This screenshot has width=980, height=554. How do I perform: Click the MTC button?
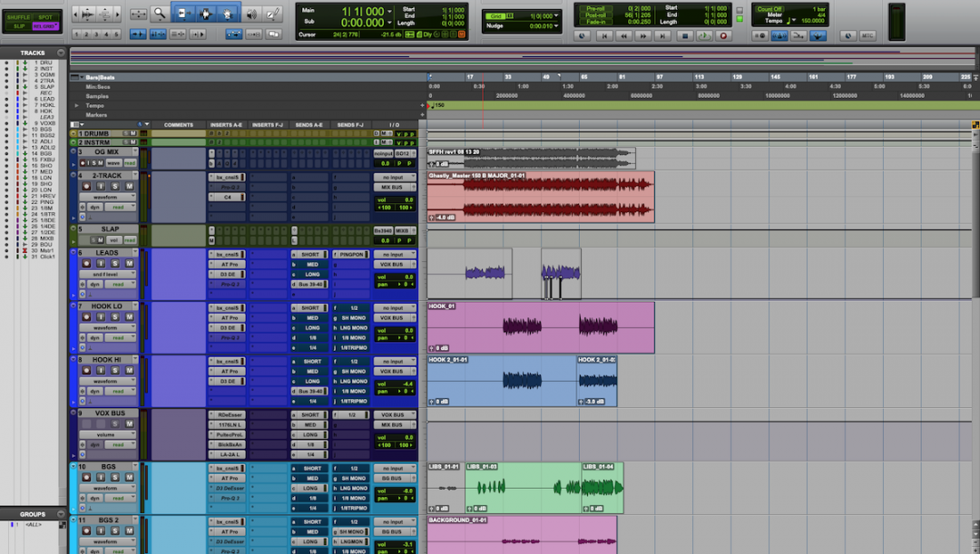[x=867, y=36]
